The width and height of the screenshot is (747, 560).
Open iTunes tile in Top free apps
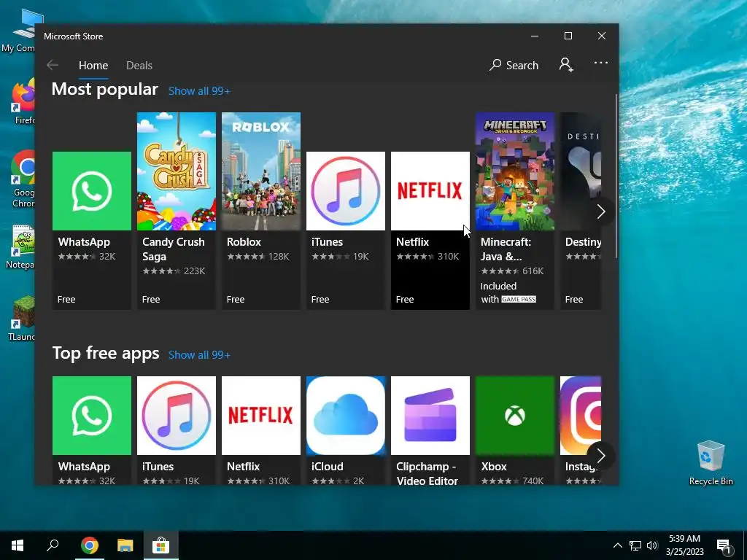point(177,430)
